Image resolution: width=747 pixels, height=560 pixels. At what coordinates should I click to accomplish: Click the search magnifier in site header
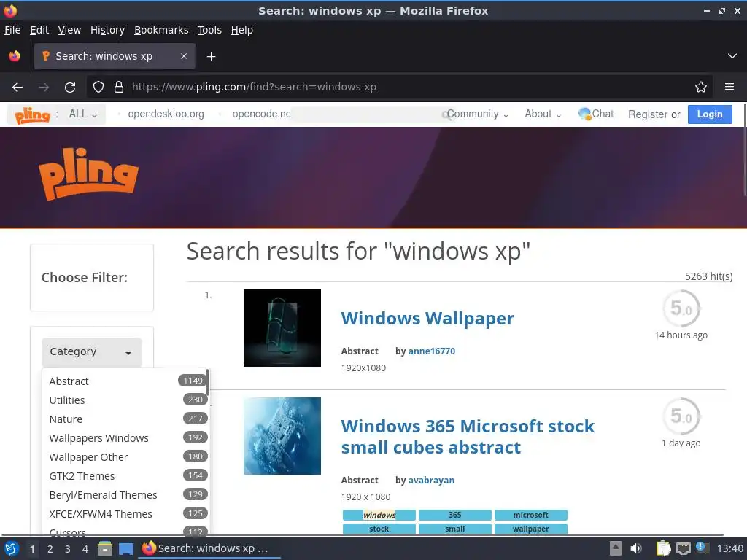[x=447, y=114]
